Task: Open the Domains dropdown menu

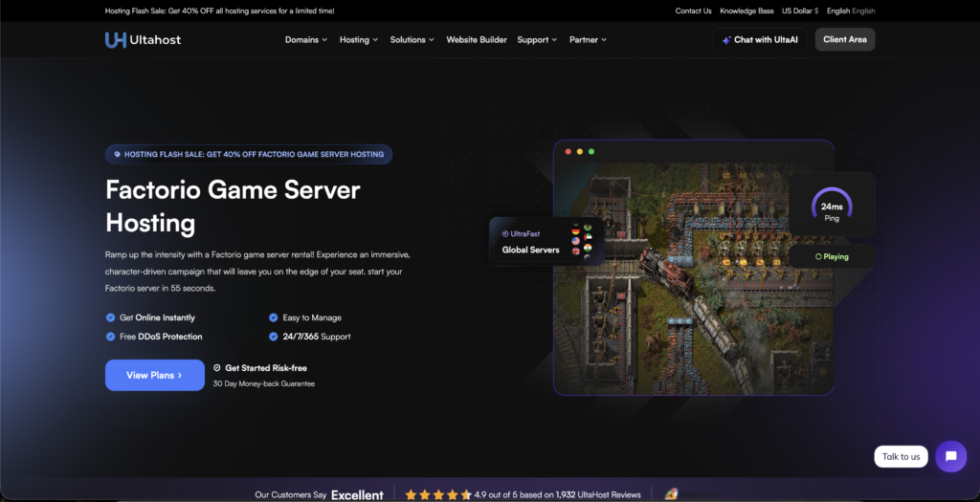Action: coord(306,39)
